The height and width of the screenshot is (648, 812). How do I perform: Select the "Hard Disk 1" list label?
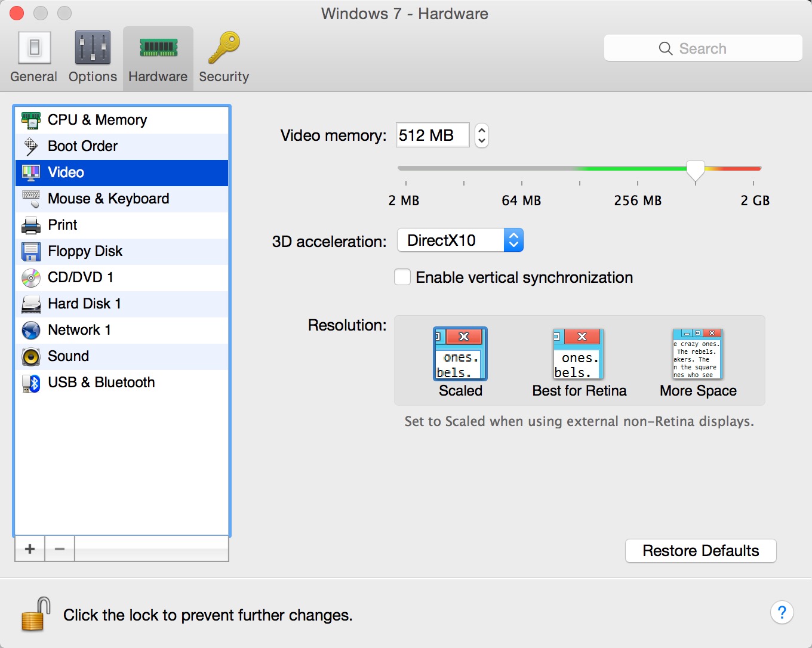click(x=85, y=304)
